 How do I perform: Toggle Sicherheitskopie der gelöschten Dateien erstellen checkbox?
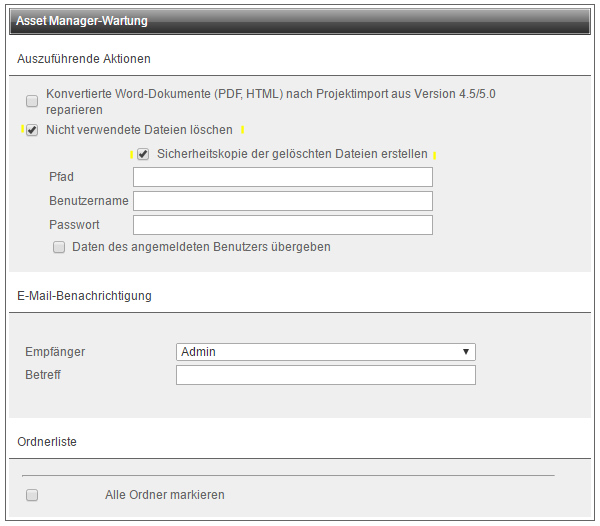pos(143,154)
